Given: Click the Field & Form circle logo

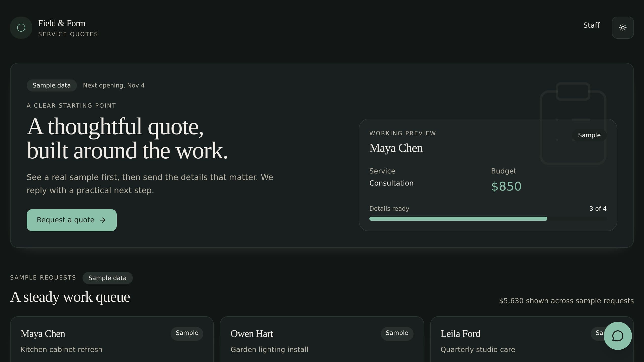Looking at the screenshot, I should [21, 28].
